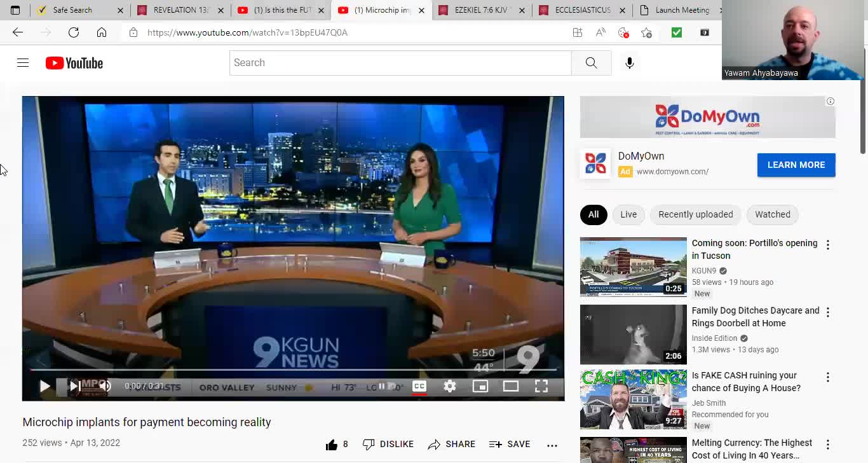Open the YouTube hamburger guide menu

pos(23,63)
